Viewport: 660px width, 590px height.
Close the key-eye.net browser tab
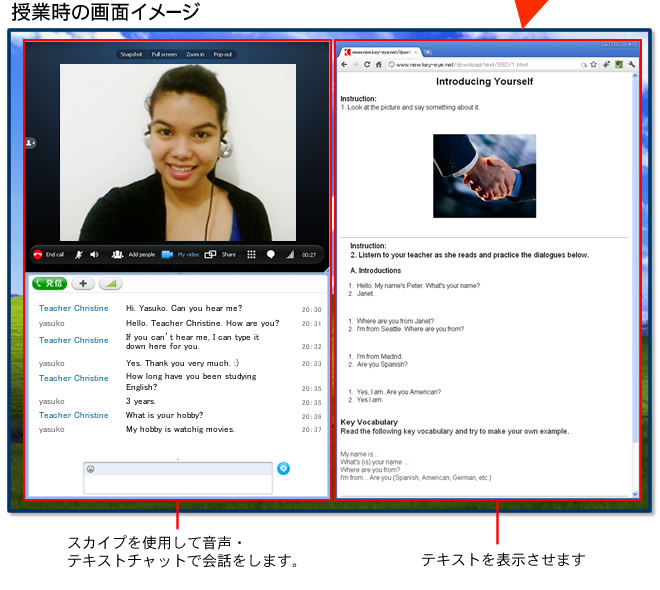pyautogui.click(x=416, y=52)
